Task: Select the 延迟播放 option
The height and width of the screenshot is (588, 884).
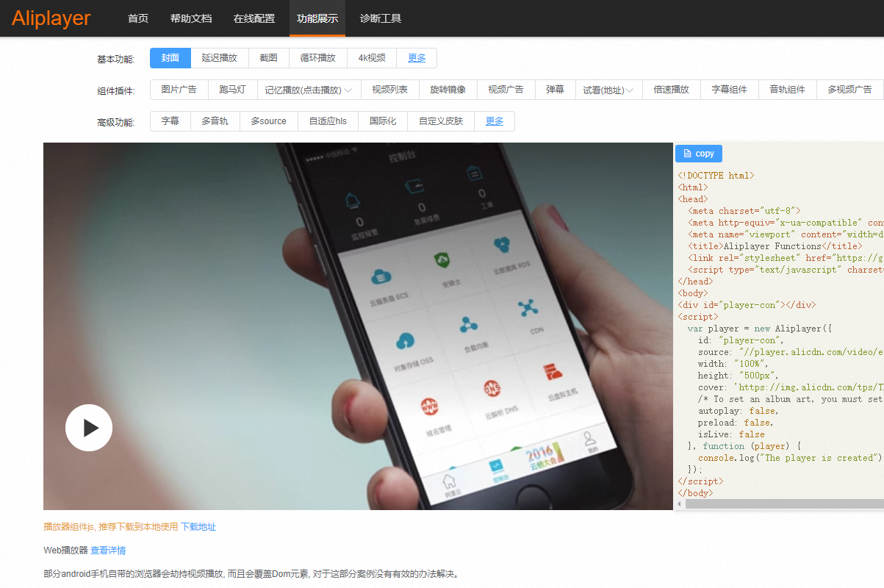Action: coord(220,58)
